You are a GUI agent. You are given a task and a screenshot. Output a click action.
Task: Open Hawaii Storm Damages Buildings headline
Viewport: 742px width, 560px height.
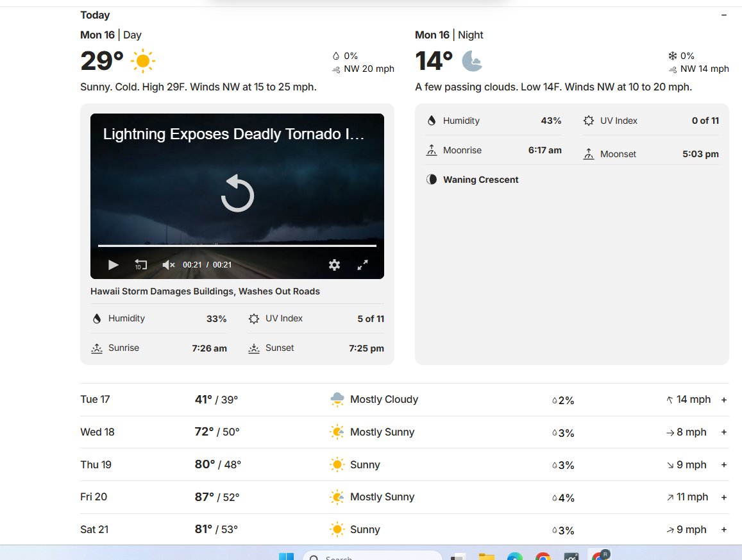[x=205, y=291]
